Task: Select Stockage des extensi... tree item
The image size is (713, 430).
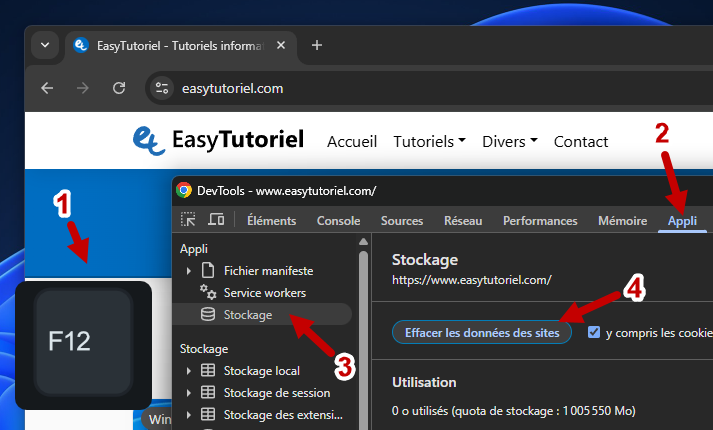Action: (x=283, y=415)
